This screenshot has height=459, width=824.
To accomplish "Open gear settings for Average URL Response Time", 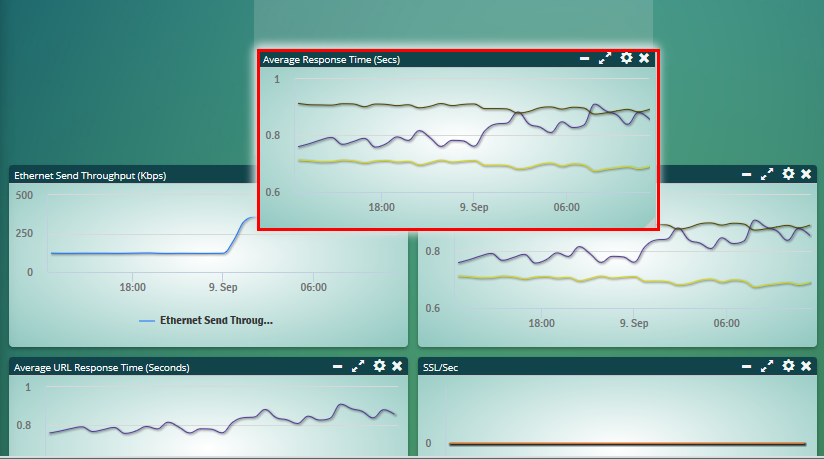I will point(379,365).
